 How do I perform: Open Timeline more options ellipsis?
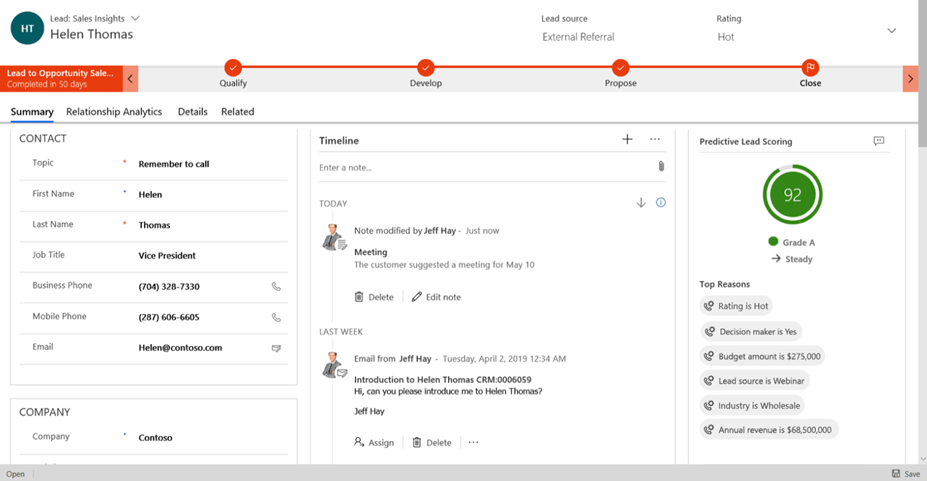click(x=655, y=140)
